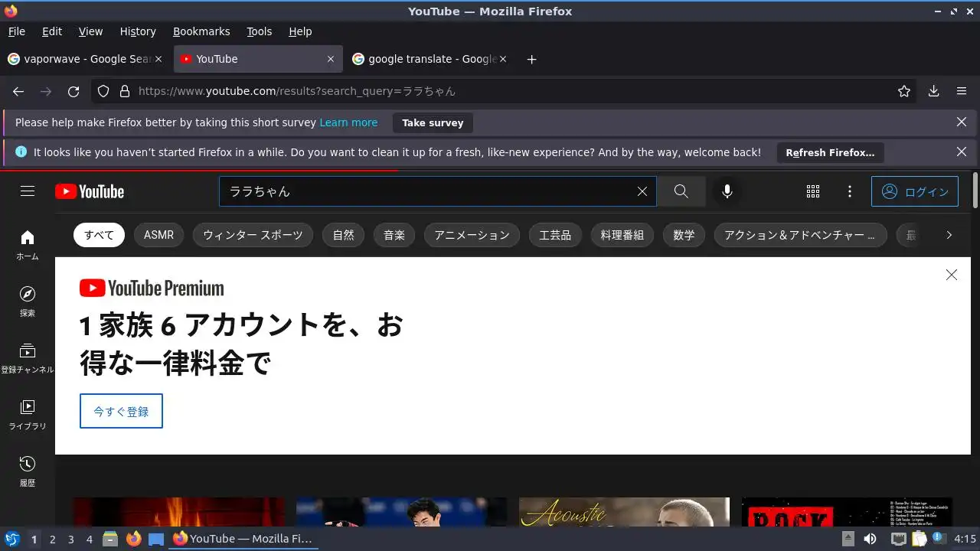Clear the YouTube search box text
980x551 pixels.
coord(642,191)
